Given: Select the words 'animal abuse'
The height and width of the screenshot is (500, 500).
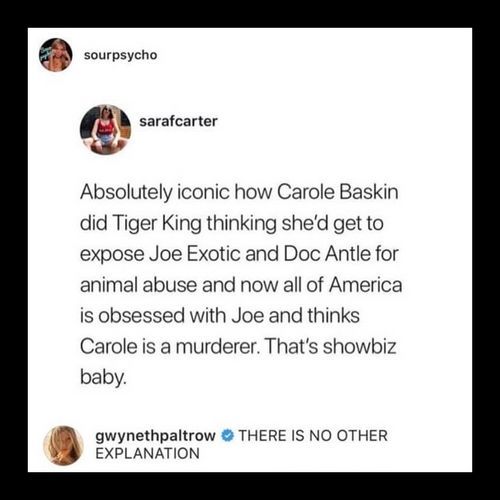Looking at the screenshot, I should (x=138, y=286).
